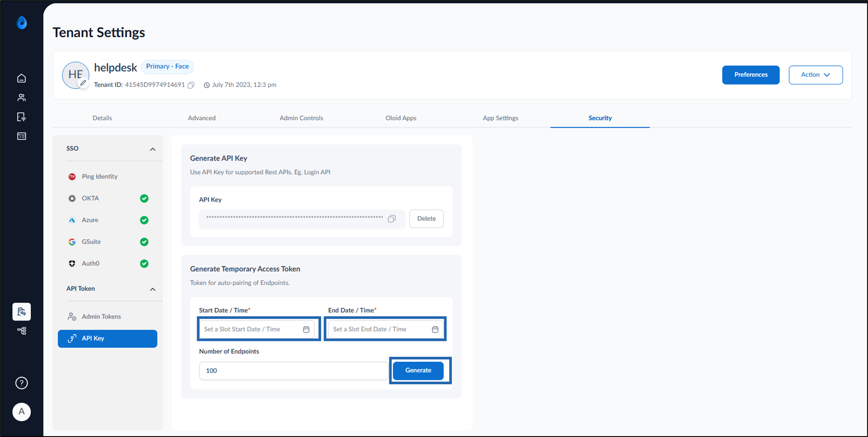The image size is (868, 437).
Task: Open Ping Identity SSO entry
Action: [x=107, y=177]
